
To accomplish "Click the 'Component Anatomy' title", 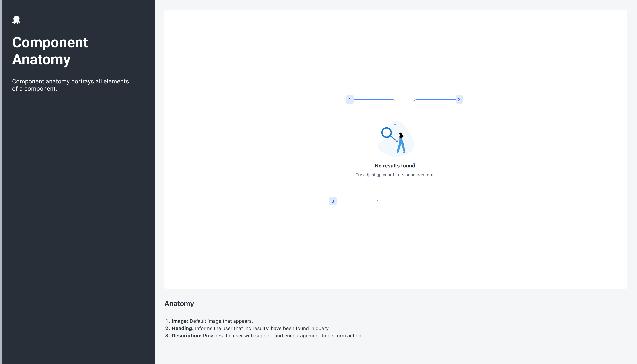I will (50, 51).
